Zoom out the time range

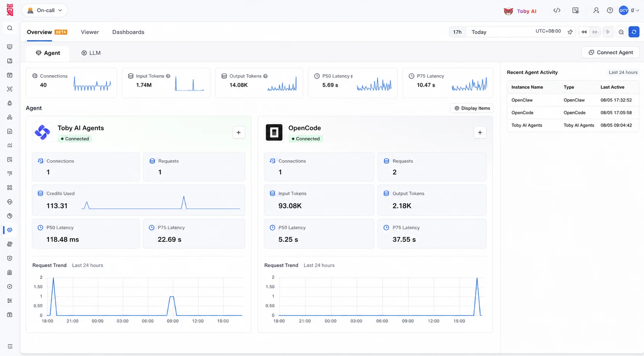pos(621,32)
